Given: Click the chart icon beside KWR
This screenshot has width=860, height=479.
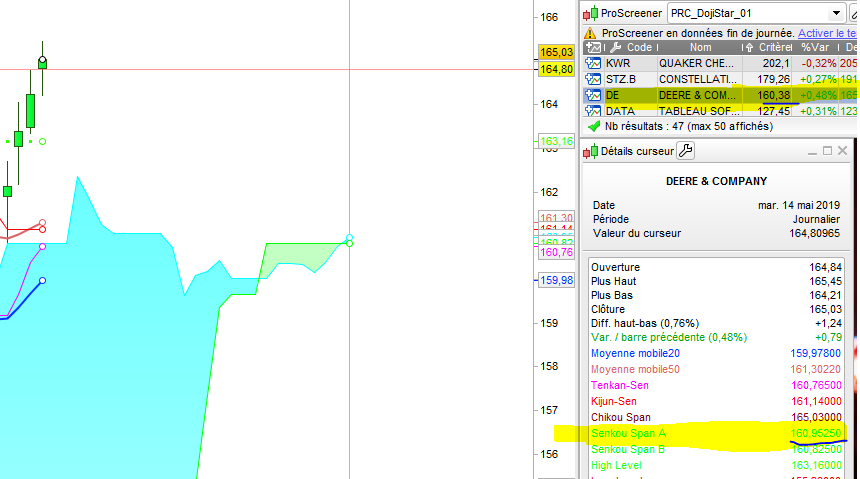Looking at the screenshot, I should (x=593, y=63).
